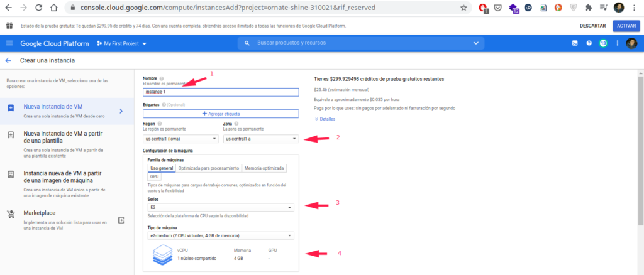Open Tipo de máquina e2-medium dropdown
This screenshot has width=644, height=275.
coord(220,235)
